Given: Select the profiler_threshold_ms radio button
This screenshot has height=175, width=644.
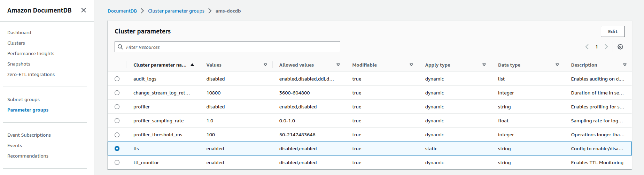Looking at the screenshot, I should 117,135.
